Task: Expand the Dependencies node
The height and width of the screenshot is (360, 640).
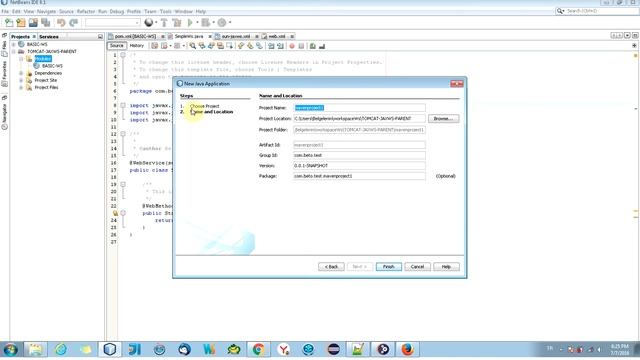Action: [21, 73]
